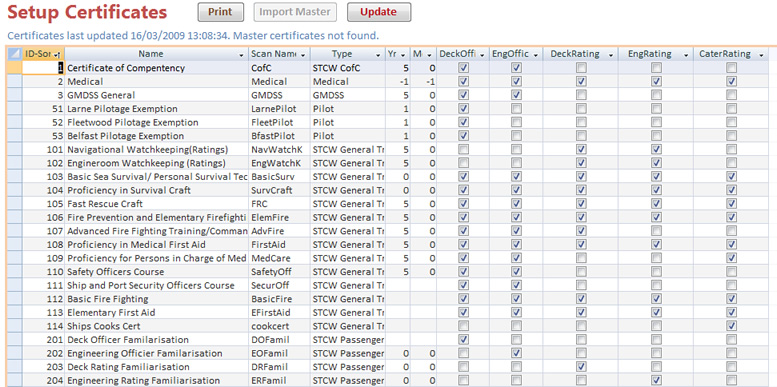Toggle CaterRating for Ships Cooks Cert

pos(731,326)
